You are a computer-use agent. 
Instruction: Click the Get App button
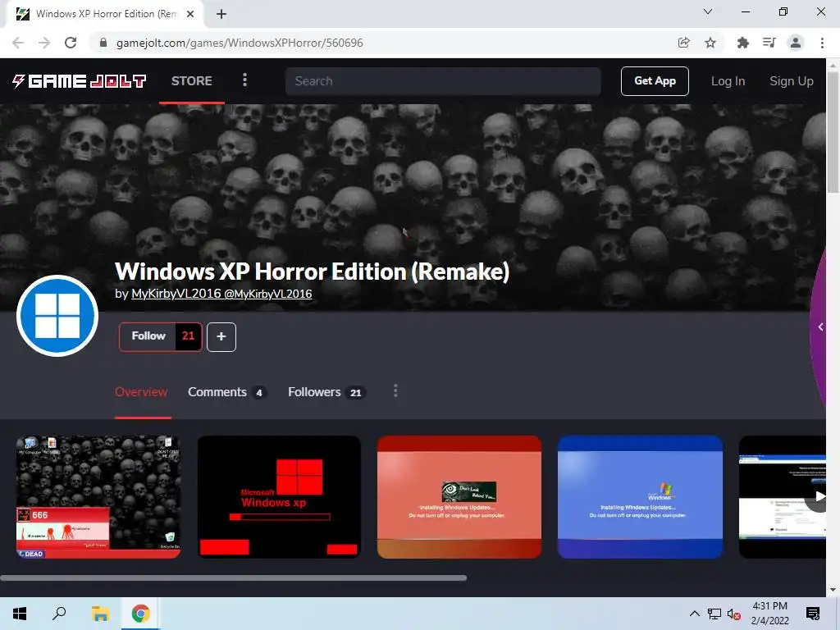pyautogui.click(x=655, y=81)
